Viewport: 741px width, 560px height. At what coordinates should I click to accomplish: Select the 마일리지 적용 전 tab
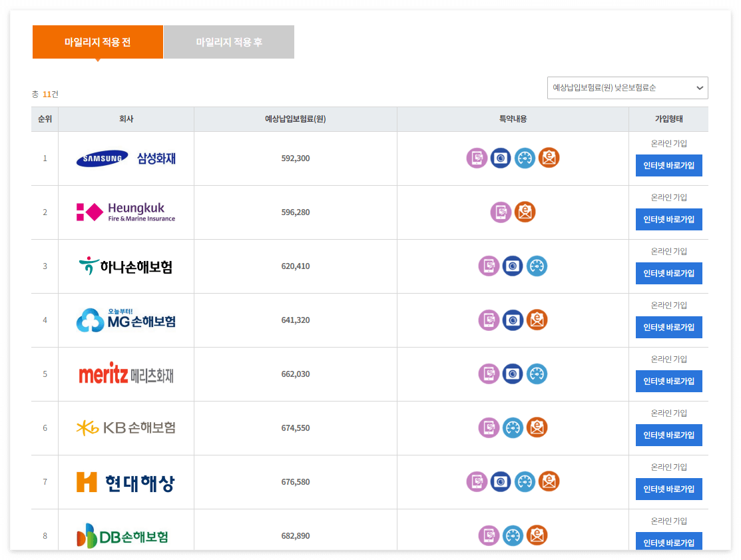tap(98, 42)
